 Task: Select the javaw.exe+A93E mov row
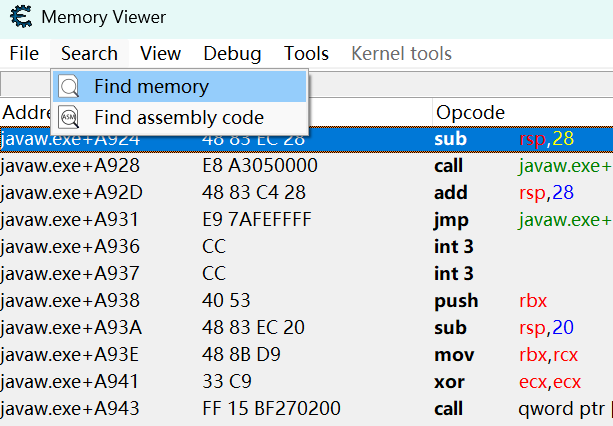coord(300,355)
